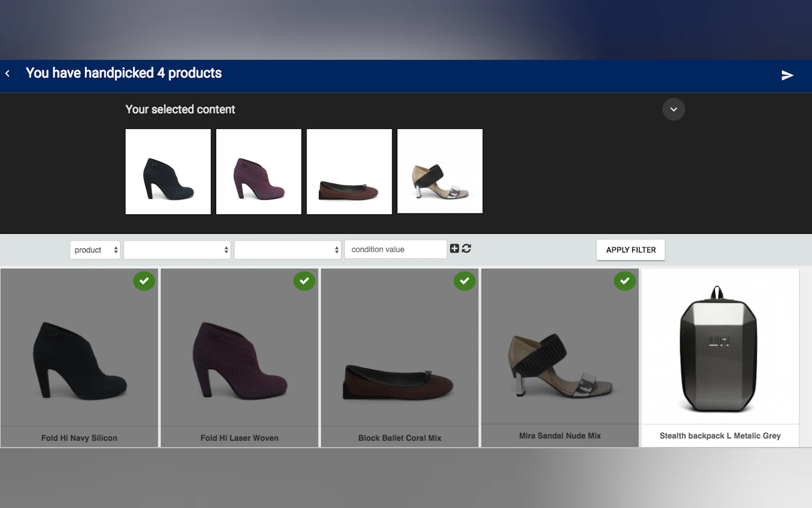Click ballet flat thumbnail in selected content
This screenshot has height=508, width=812.
tap(349, 171)
